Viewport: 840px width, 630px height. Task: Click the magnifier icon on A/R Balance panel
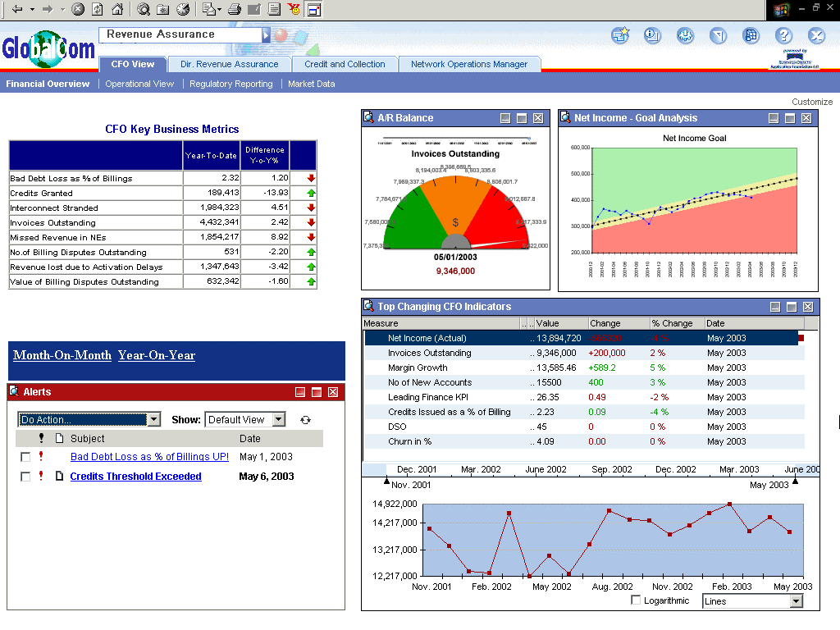click(x=368, y=117)
